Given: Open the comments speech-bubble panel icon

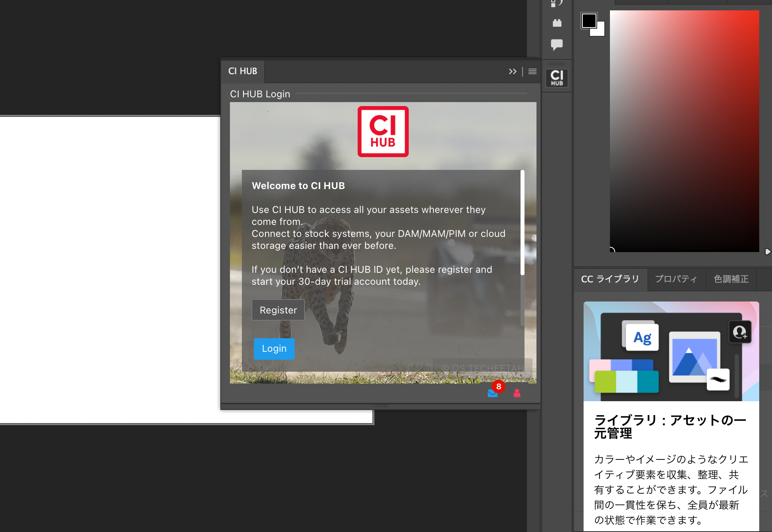Looking at the screenshot, I should [557, 44].
